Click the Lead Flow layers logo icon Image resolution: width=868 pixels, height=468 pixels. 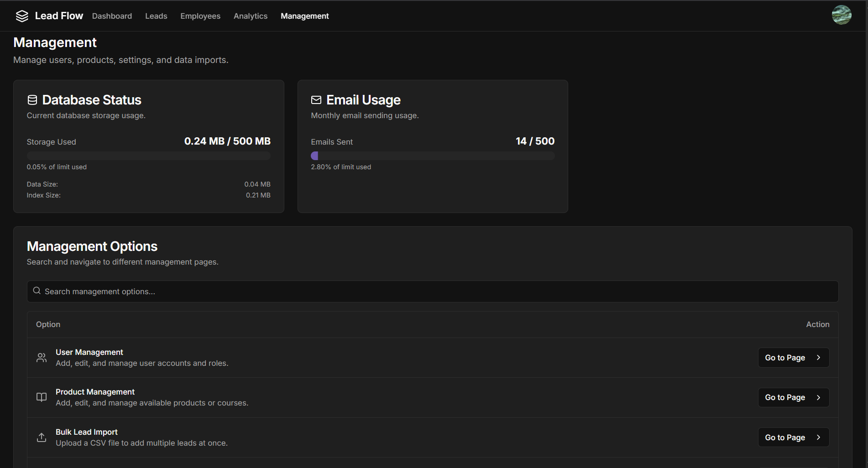21,16
